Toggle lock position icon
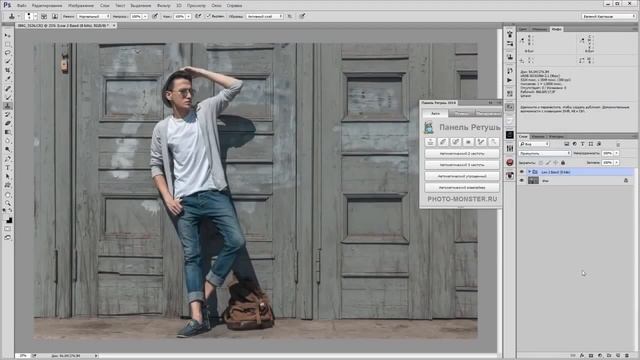Screen dimensions: 640x360 coord(556,162)
